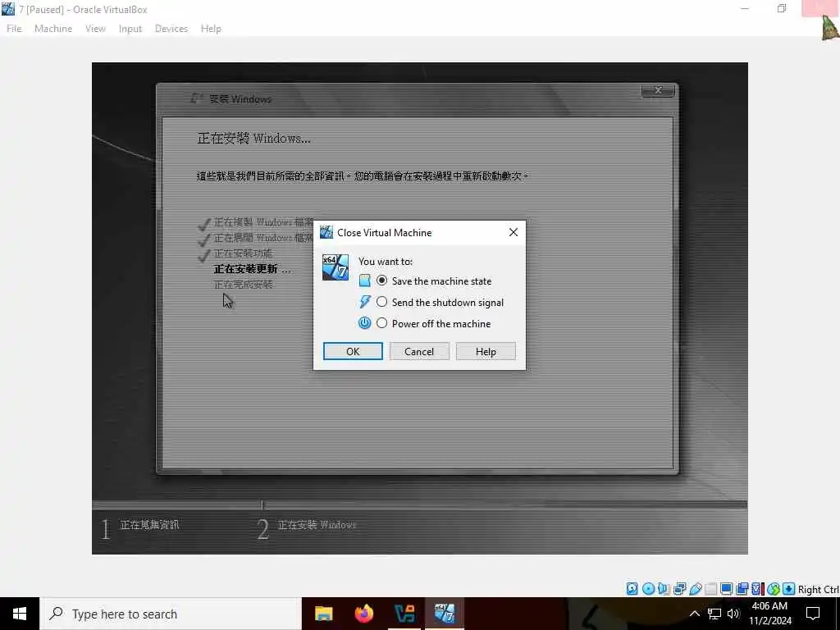840x630 pixels.
Task: Confirm with the OK button
Action: pyautogui.click(x=353, y=351)
